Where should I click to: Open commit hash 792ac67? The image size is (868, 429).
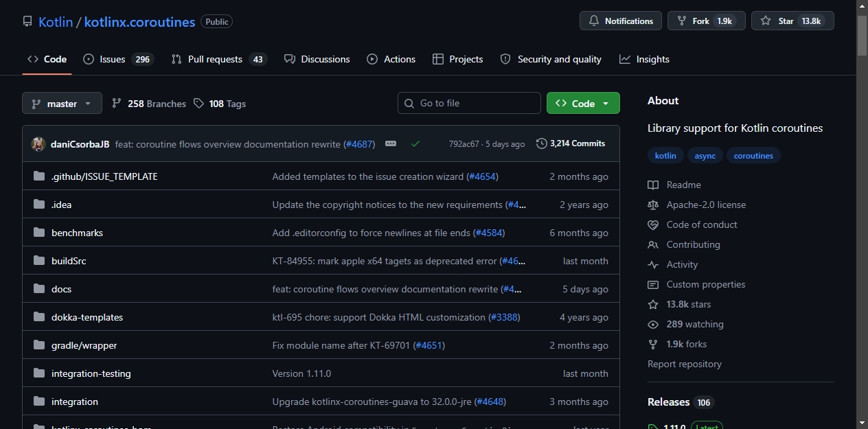point(464,144)
